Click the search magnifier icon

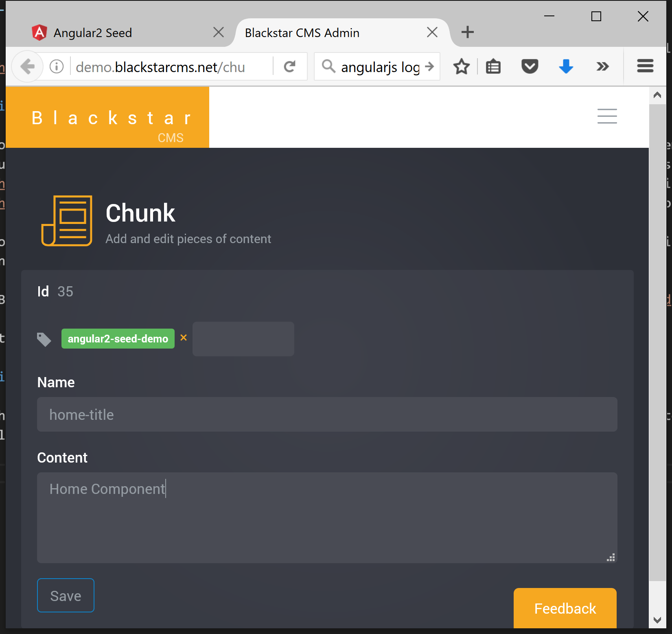328,66
